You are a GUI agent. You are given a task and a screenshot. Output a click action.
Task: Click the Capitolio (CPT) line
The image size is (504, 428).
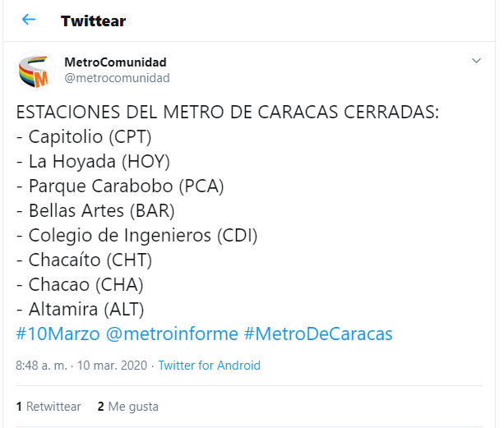coord(84,137)
